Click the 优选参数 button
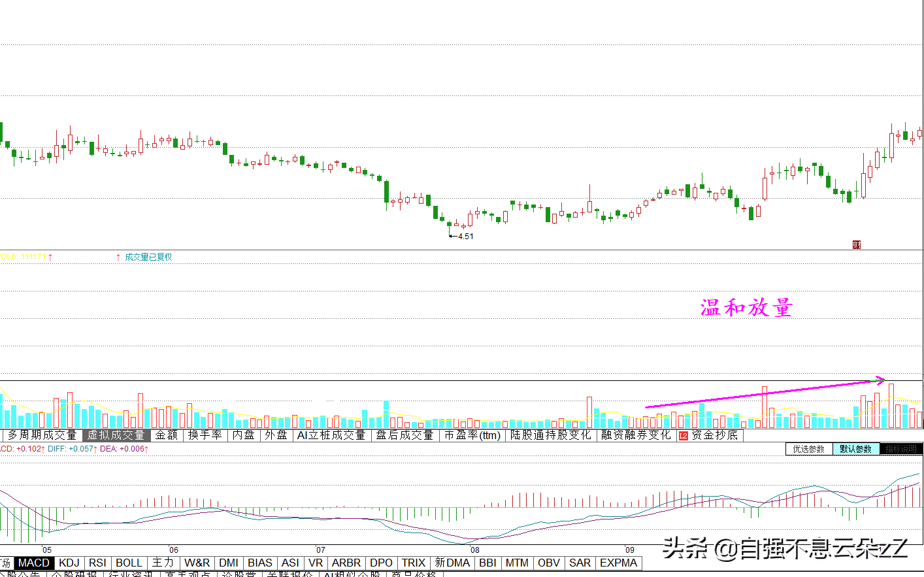 tap(808, 449)
